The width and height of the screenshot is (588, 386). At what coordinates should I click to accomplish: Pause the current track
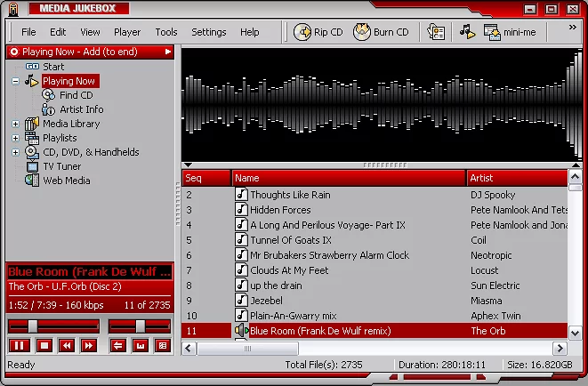20,345
